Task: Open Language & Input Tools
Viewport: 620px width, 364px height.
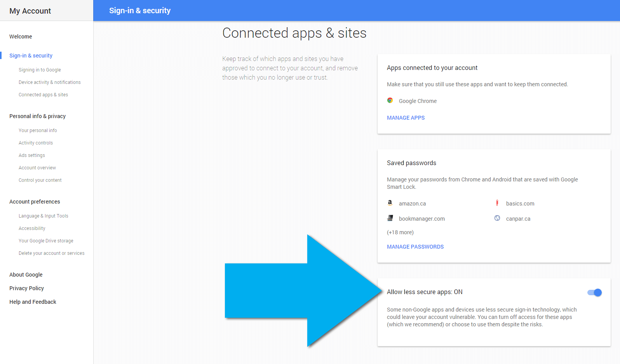Action: tap(44, 216)
